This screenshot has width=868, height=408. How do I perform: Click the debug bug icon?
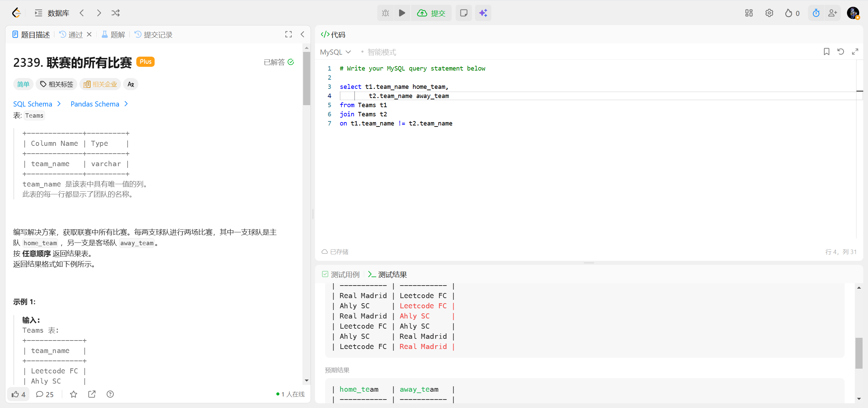click(x=386, y=13)
